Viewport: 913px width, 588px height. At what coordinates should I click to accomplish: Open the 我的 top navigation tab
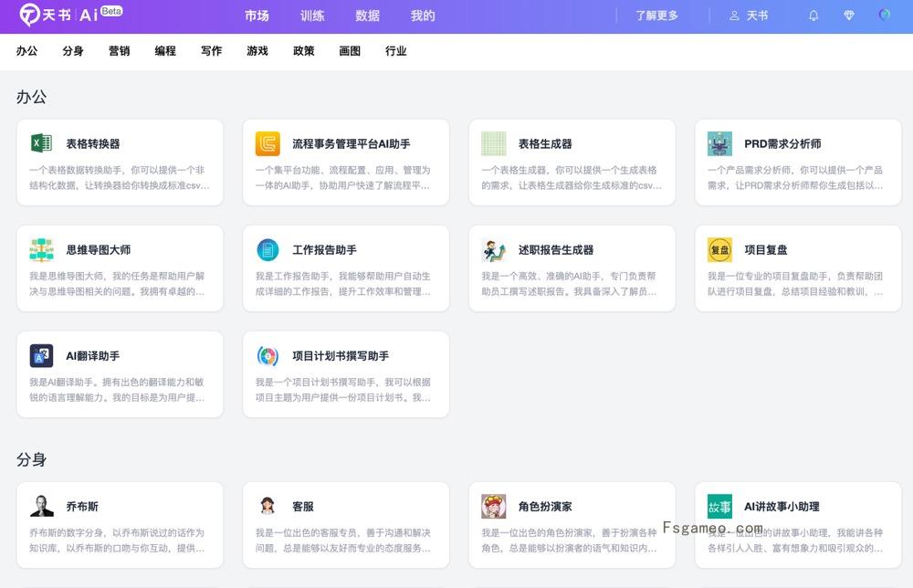[423, 16]
